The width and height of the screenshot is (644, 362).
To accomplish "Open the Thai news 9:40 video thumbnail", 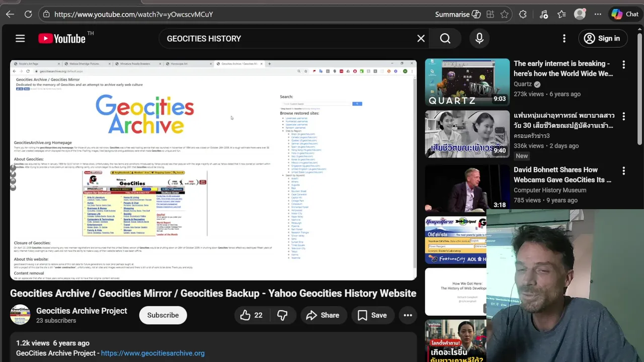I will pyautogui.click(x=467, y=134).
